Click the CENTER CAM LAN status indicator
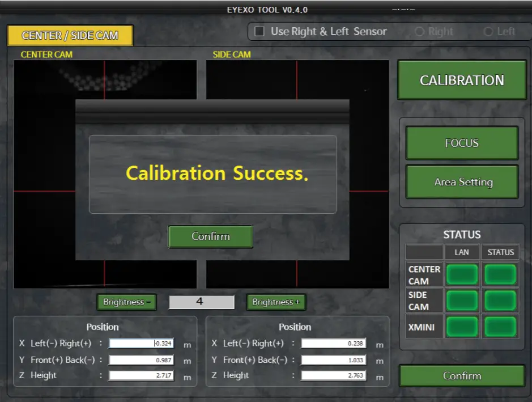The image size is (532, 402). pos(462,274)
